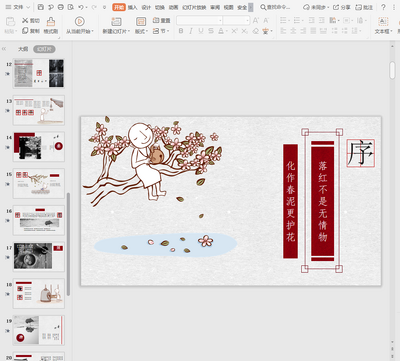400x361 pixels.
Task: Expand the ribbon tabs overflow arrow
Action: [x=251, y=7]
